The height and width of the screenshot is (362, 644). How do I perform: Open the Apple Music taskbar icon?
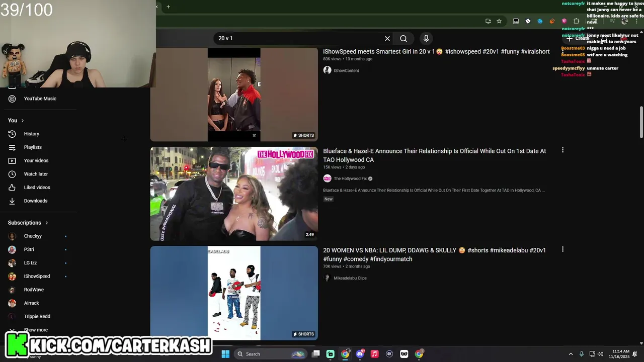(374, 354)
